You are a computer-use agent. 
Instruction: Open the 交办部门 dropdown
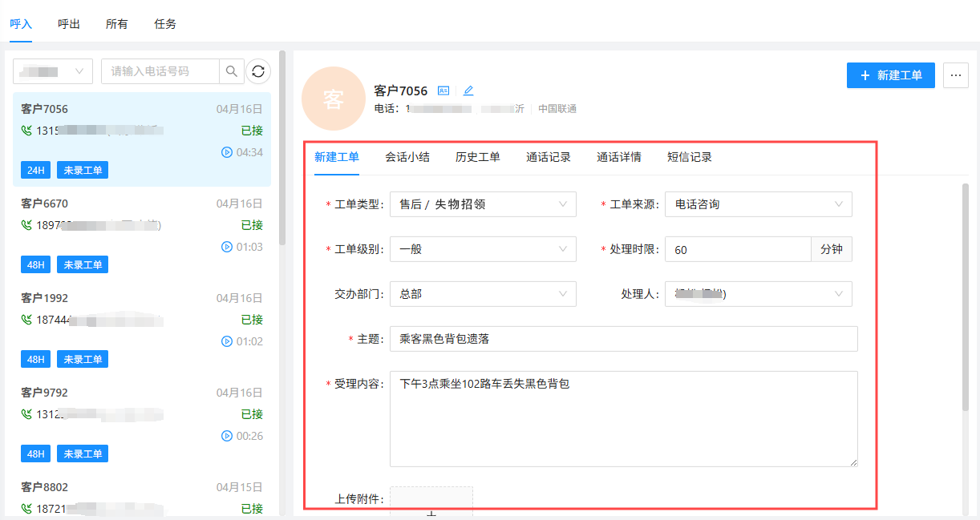click(x=483, y=294)
